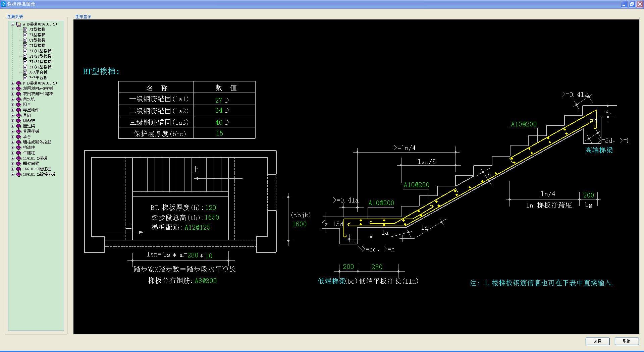Click the step total height value 1650
Image resolution: width=644 pixels, height=352 pixels.
click(x=212, y=217)
